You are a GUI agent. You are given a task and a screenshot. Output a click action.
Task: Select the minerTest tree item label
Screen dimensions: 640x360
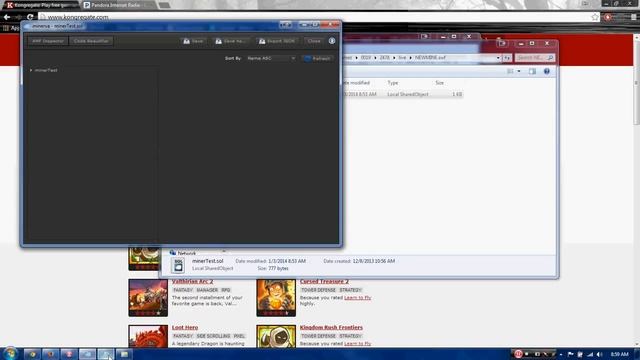coord(46,70)
